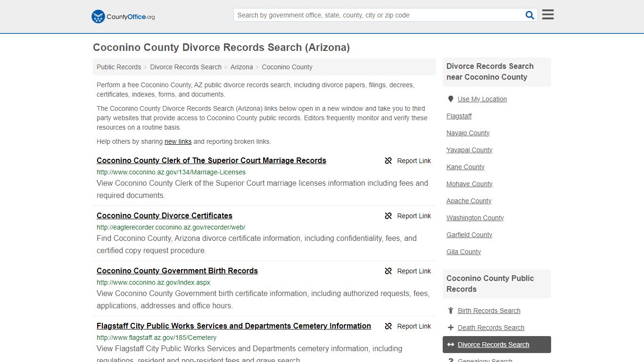This screenshot has width=644, height=362.
Task: Click the Death Records cross icon
Action: coord(451,328)
